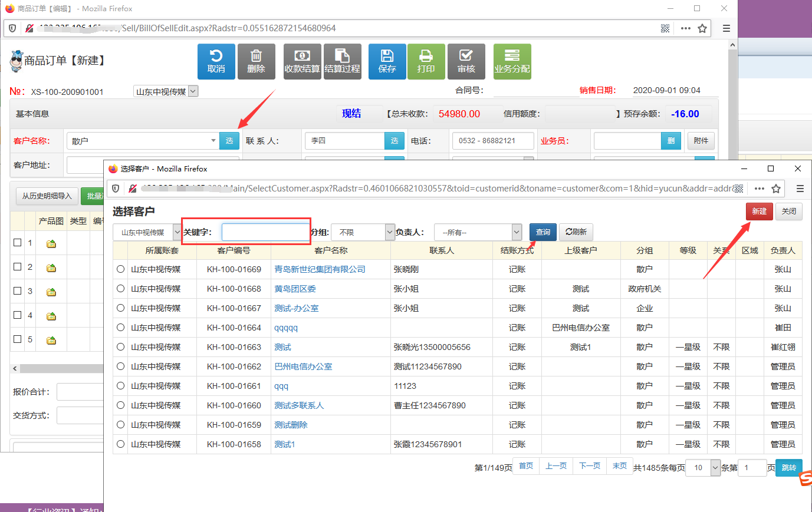Click 删 button beside 业务员 field
Viewport: 812px width, 512px height.
671,141
